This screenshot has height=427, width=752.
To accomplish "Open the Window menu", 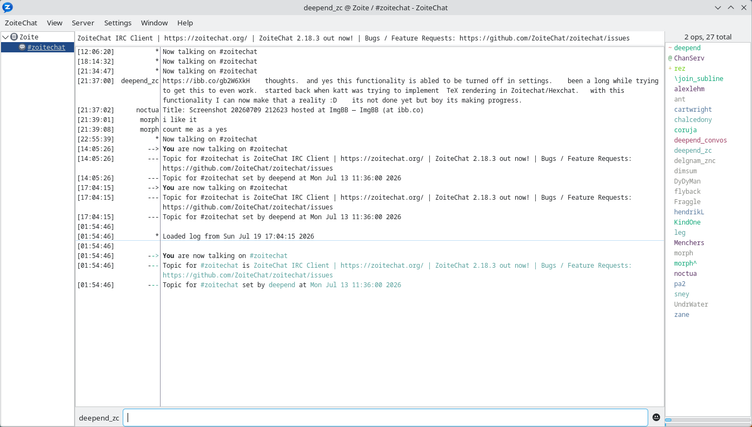I will 154,23.
